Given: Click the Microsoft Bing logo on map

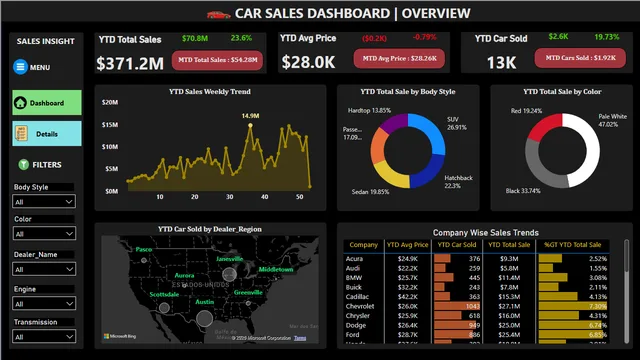Looking at the screenshot, I should [120, 336].
